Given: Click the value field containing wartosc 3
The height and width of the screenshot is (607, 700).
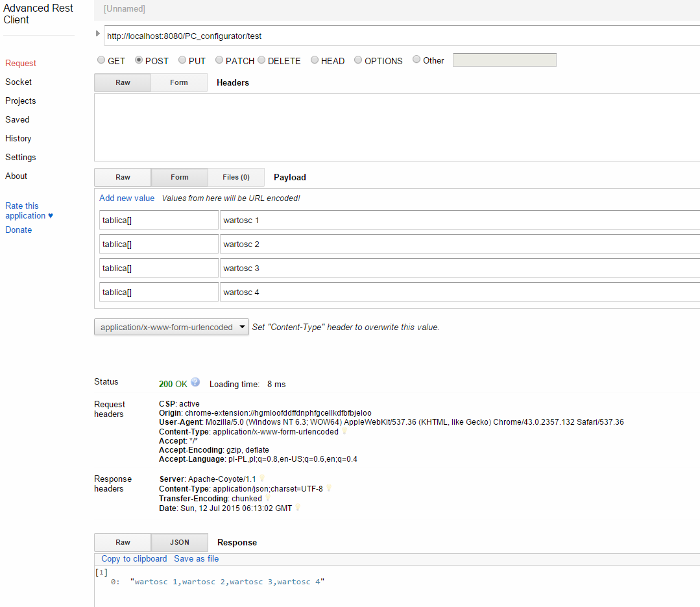Looking at the screenshot, I should [460, 268].
